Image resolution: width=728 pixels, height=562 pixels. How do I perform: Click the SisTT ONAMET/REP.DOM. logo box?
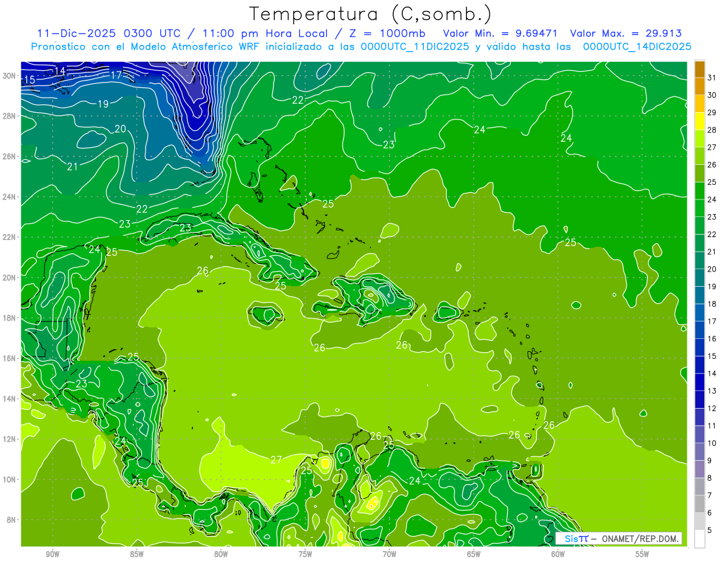pos(619,538)
